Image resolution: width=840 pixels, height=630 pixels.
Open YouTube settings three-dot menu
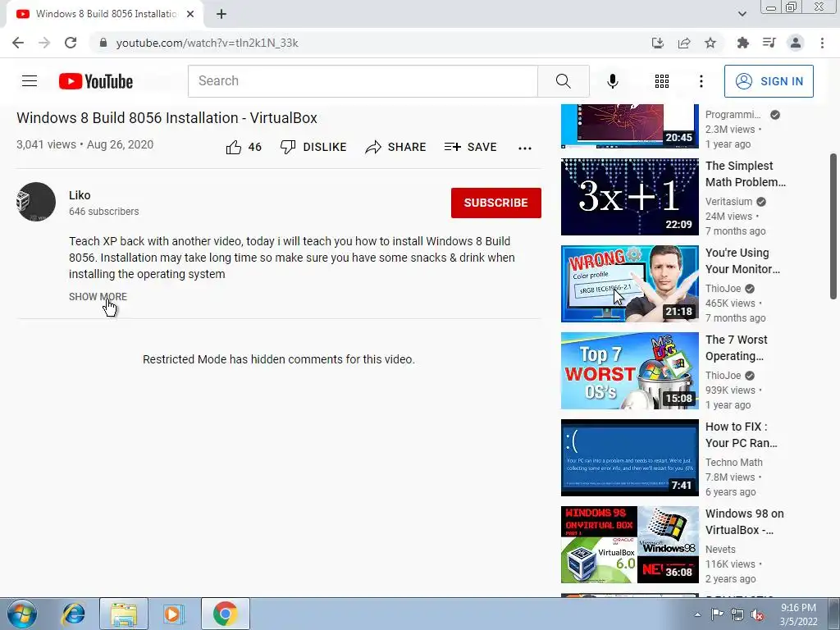click(x=701, y=81)
